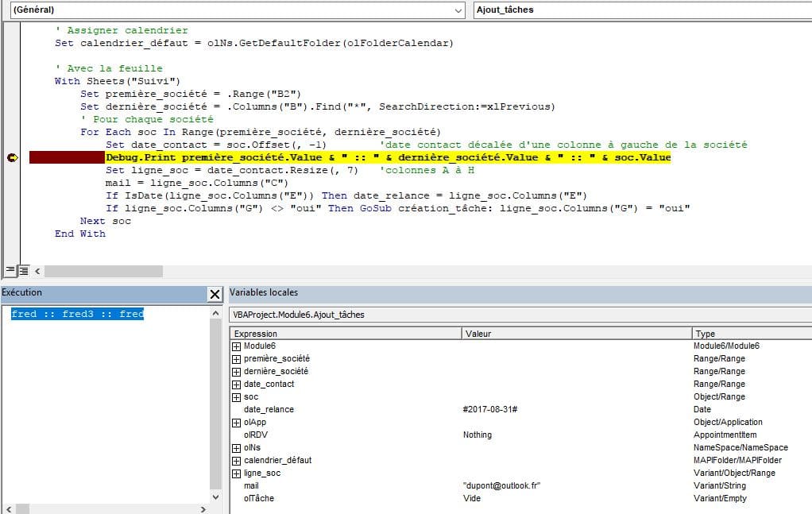Click the Type column header

[750, 334]
